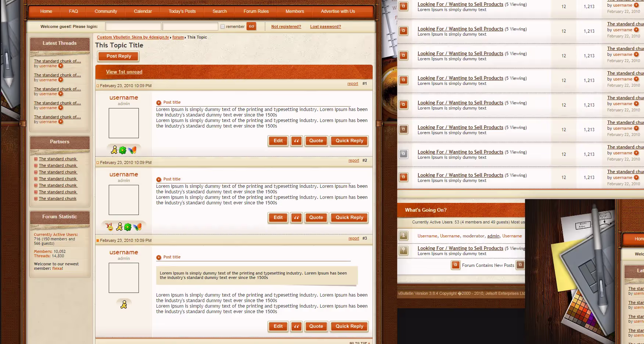Click the orange post title icon in post #3

(159, 258)
